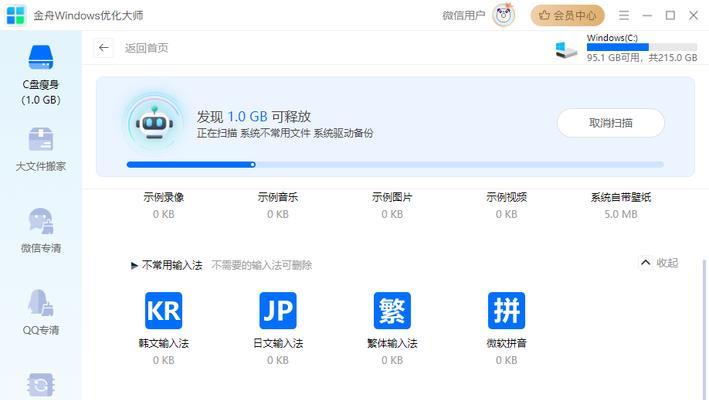Click the 示例音乐 item
Screen dimensions: 709x400
pos(278,205)
